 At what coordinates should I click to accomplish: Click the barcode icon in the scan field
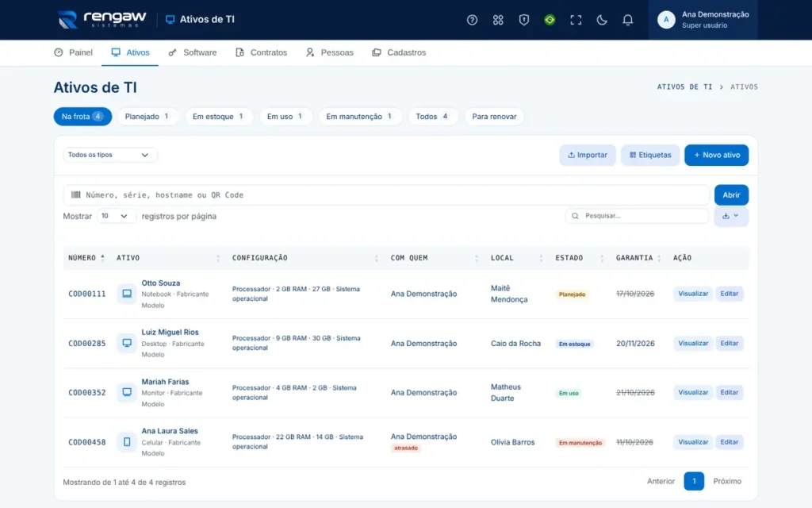(x=75, y=195)
